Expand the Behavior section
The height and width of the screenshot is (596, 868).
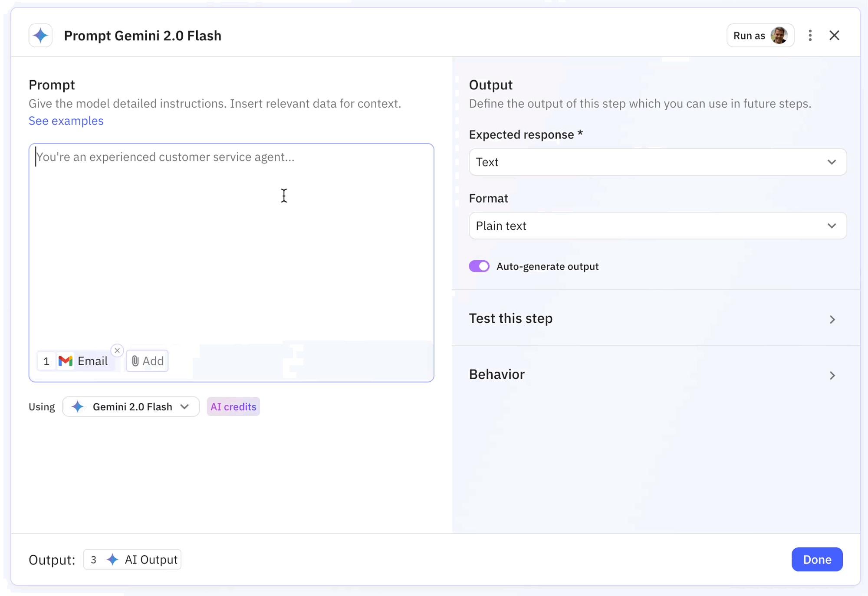pos(656,374)
